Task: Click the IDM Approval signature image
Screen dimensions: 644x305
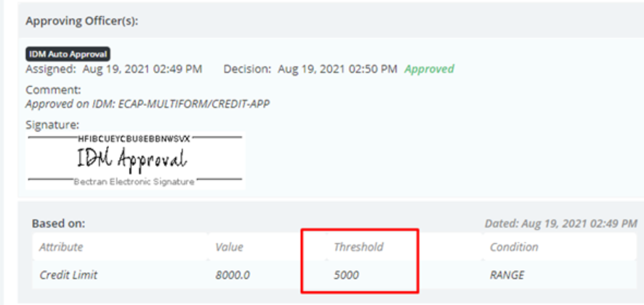Action: (x=135, y=160)
